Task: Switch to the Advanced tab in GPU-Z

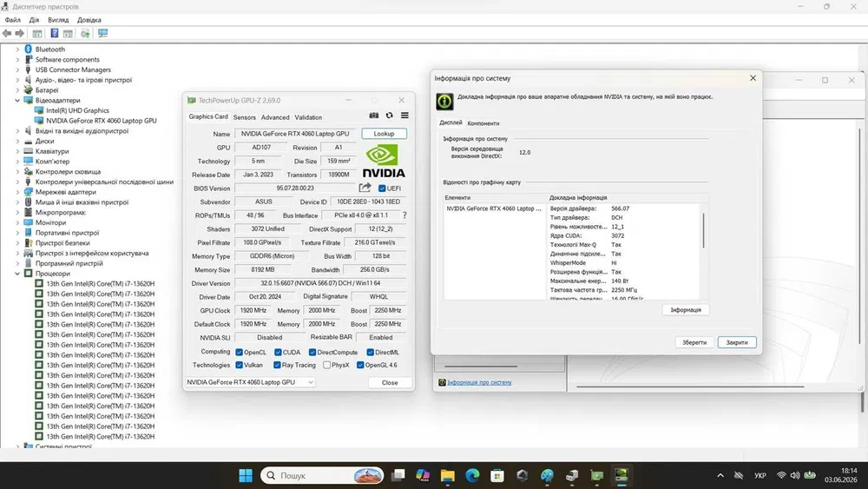Action: coord(275,117)
